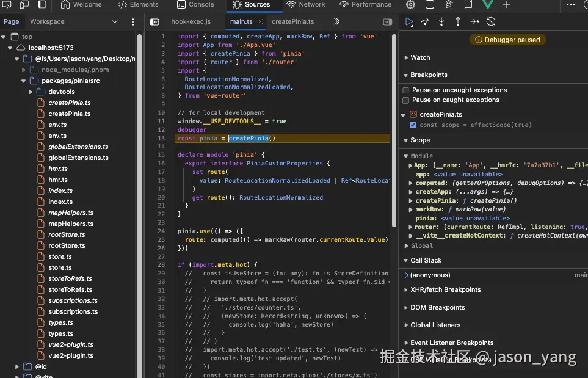
Task: Switch to the Console tab
Action: [x=195, y=4]
